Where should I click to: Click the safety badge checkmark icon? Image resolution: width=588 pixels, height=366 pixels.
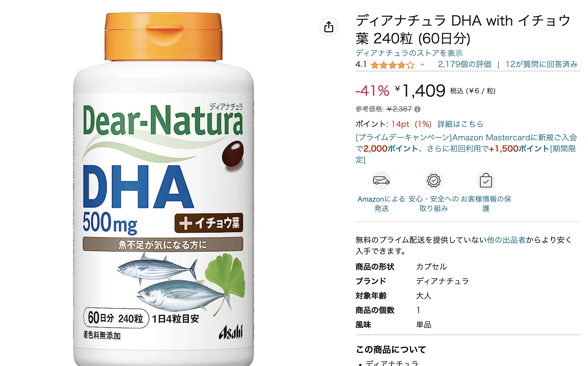[x=434, y=180]
